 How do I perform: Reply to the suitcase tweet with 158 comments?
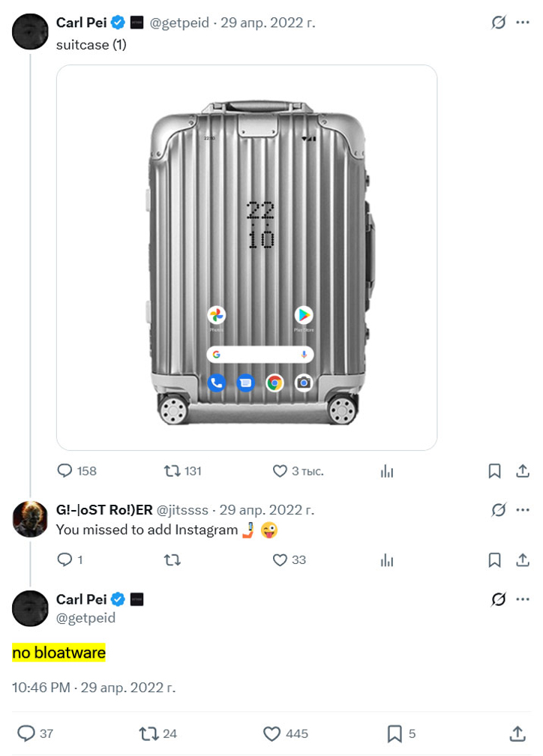click(x=66, y=471)
